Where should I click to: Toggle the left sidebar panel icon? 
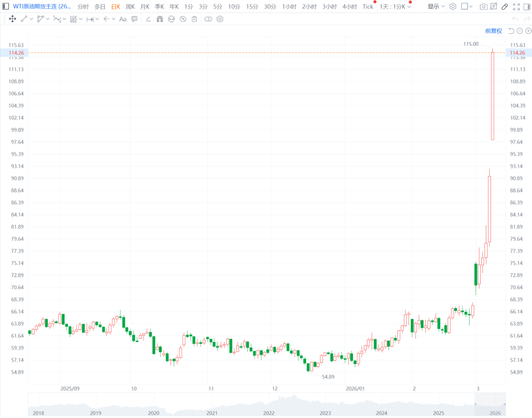6,7
